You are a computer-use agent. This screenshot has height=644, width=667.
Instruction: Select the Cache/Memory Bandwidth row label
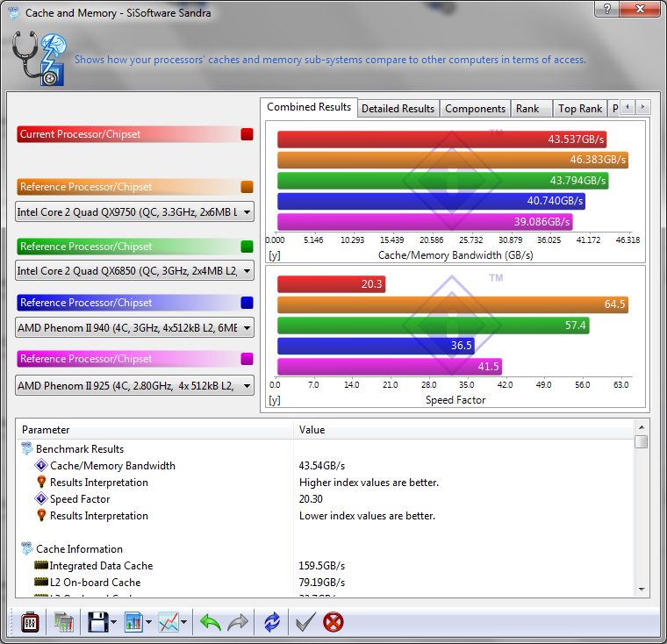click(x=112, y=466)
